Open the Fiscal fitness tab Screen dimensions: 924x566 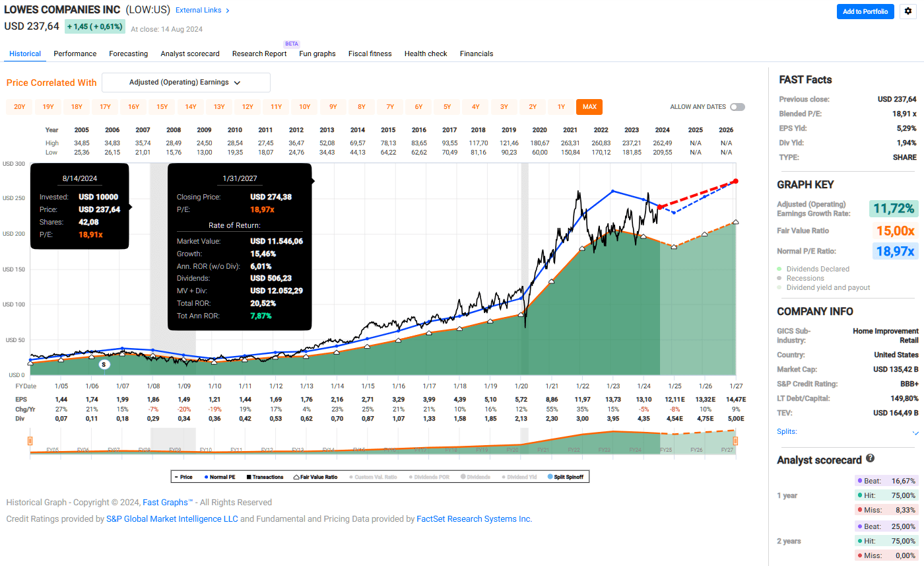pos(370,53)
